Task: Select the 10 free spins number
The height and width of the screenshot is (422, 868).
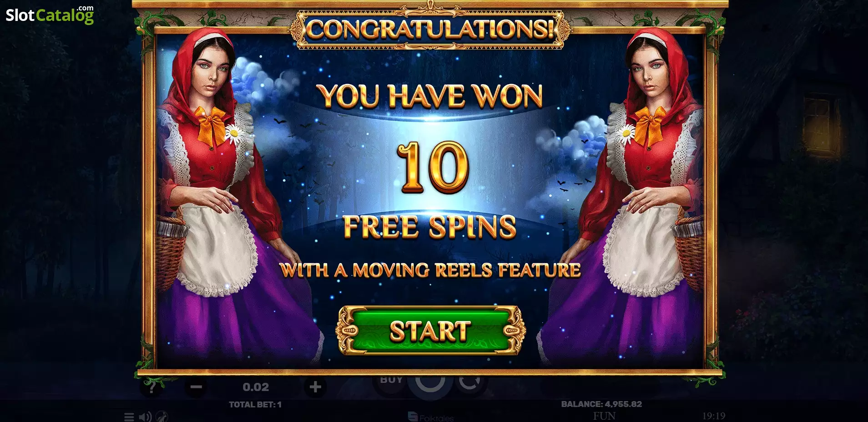Action: click(x=433, y=167)
